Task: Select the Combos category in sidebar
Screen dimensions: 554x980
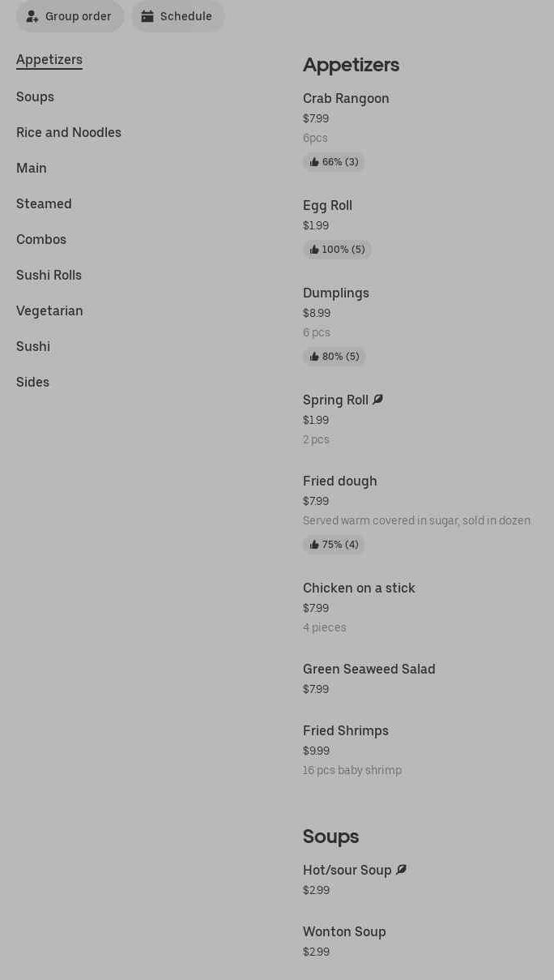Action: click(x=41, y=239)
